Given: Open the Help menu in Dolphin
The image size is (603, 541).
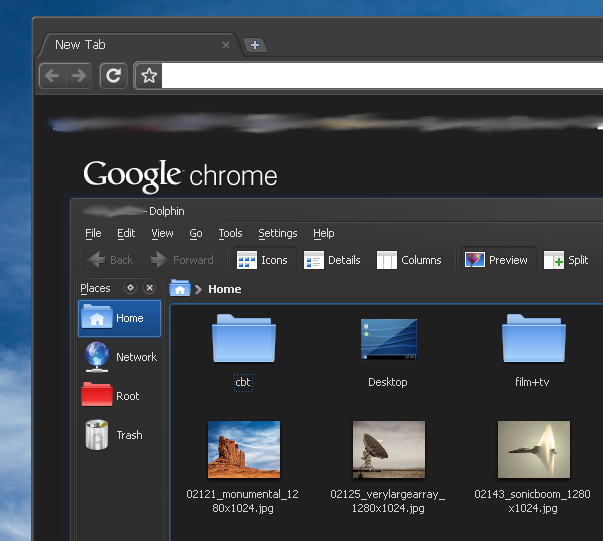Looking at the screenshot, I should tap(323, 233).
